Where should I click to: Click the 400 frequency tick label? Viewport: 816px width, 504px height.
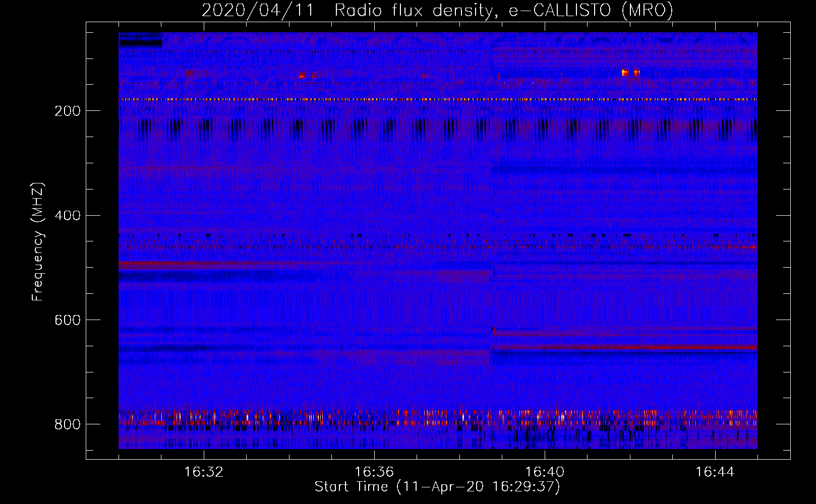pos(67,216)
